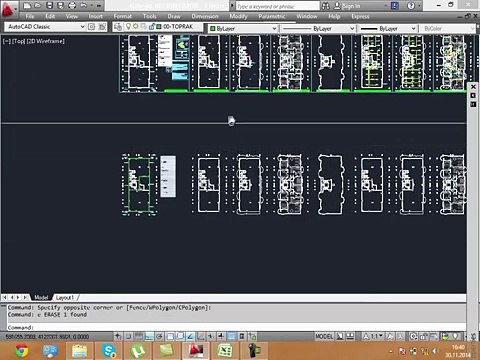Undo the last action

tap(83, 6)
